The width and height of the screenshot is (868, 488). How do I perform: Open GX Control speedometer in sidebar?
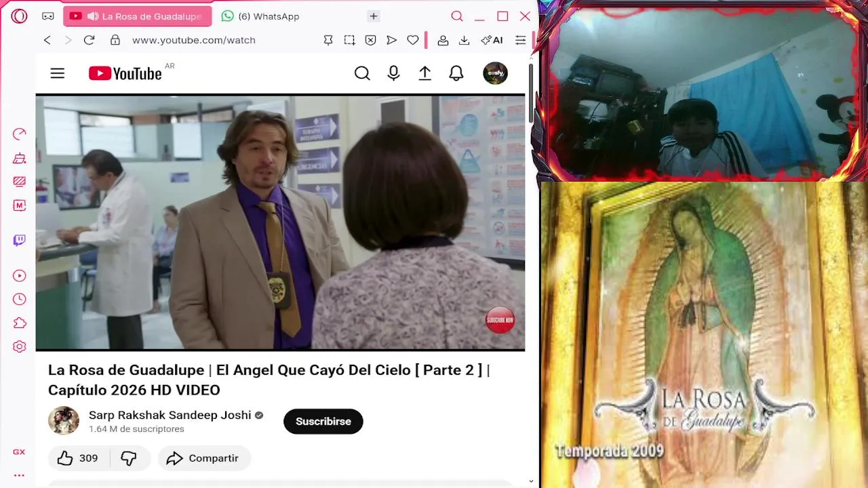pyautogui.click(x=19, y=134)
